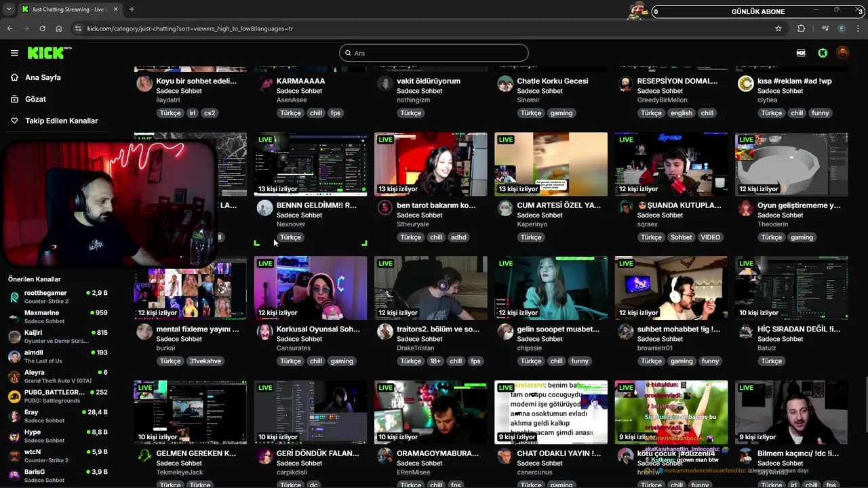The image size is (868, 488).
Task: Click the clytiea channel avatar
Action: tap(746, 83)
